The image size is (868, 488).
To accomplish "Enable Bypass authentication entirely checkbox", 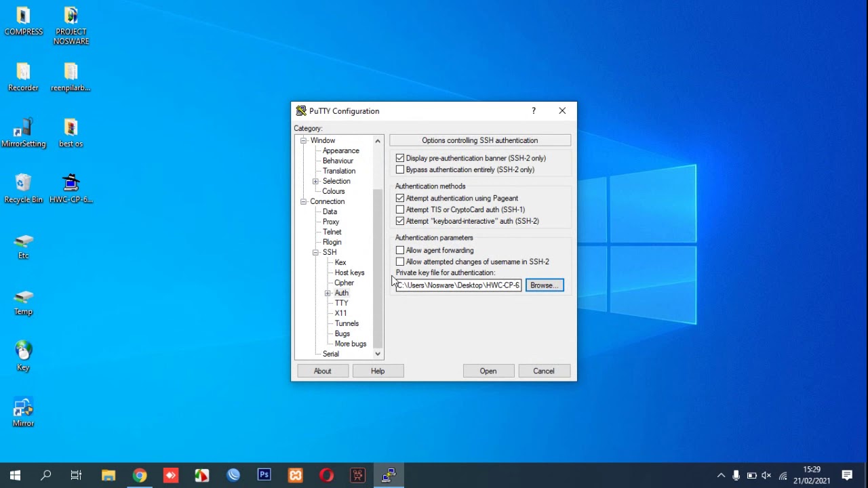I will point(400,170).
